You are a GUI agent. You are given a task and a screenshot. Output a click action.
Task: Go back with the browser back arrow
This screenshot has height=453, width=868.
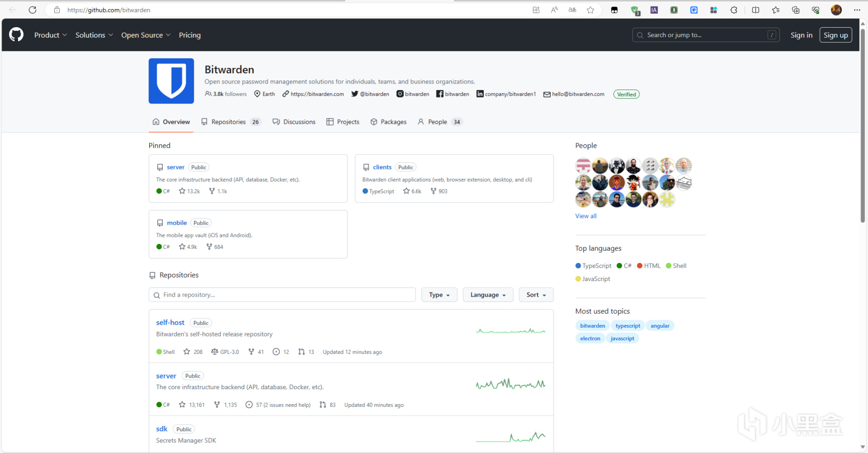(13, 10)
